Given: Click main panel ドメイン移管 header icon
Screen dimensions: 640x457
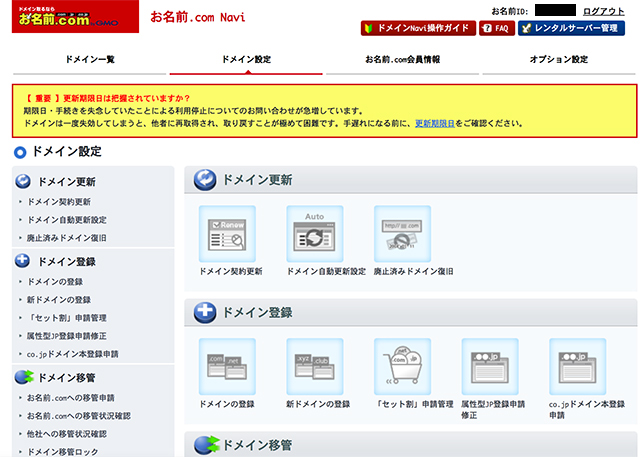Looking at the screenshot, I should tap(207, 445).
